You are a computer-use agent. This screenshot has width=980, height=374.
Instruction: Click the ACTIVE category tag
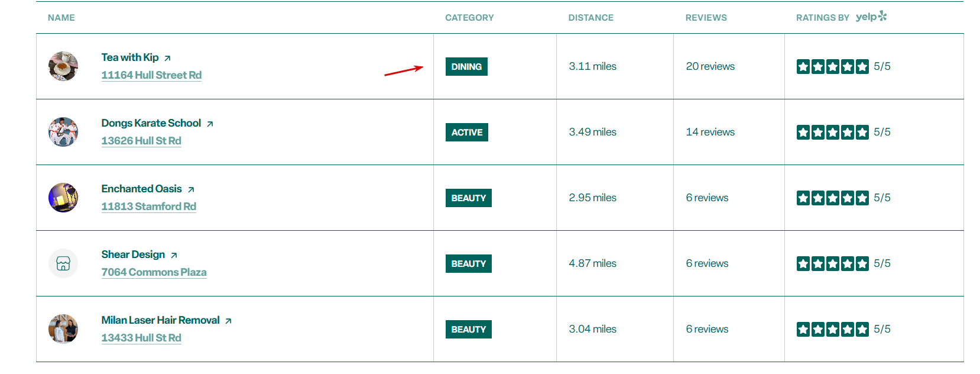(x=466, y=133)
